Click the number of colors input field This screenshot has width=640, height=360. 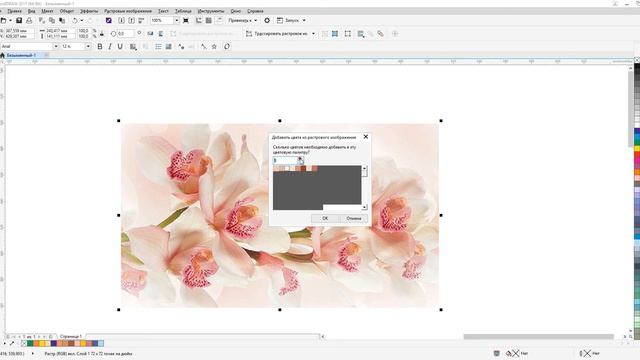[x=285, y=160]
